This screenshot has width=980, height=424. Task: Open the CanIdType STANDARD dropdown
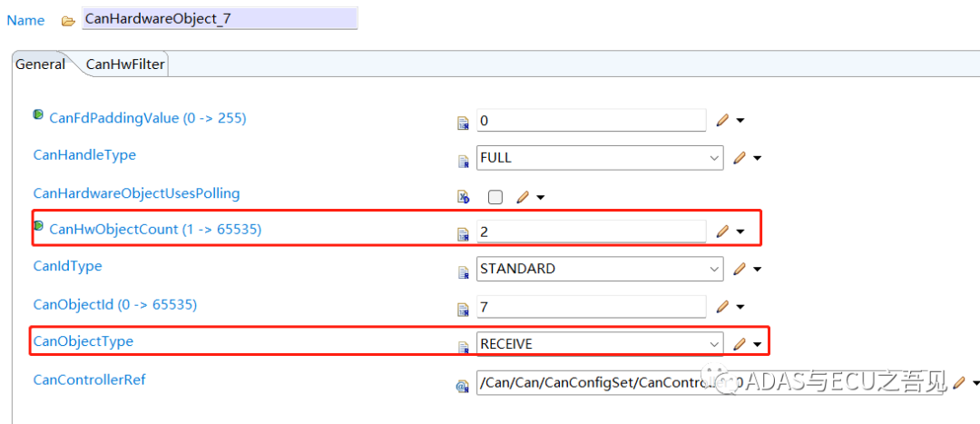click(x=713, y=269)
